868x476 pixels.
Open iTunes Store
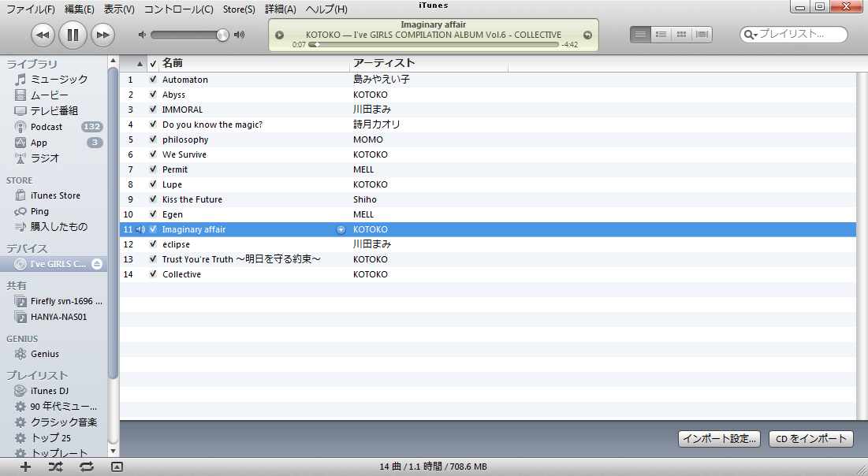[54, 195]
